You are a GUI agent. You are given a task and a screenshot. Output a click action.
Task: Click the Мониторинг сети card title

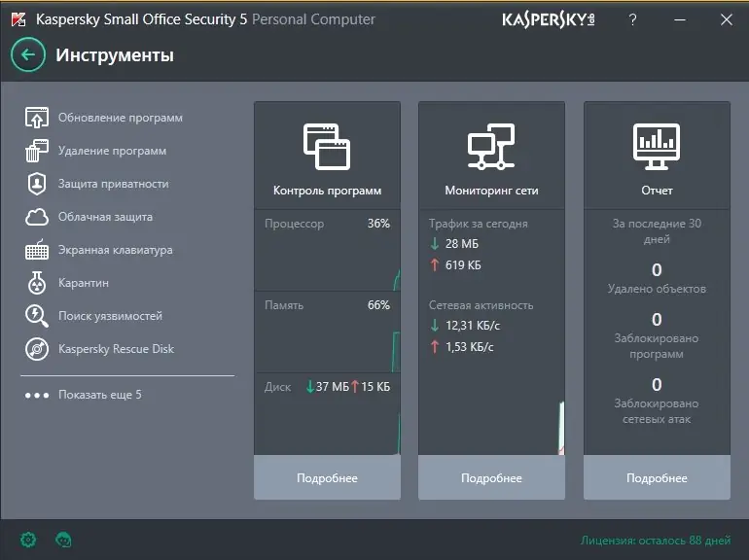point(491,191)
